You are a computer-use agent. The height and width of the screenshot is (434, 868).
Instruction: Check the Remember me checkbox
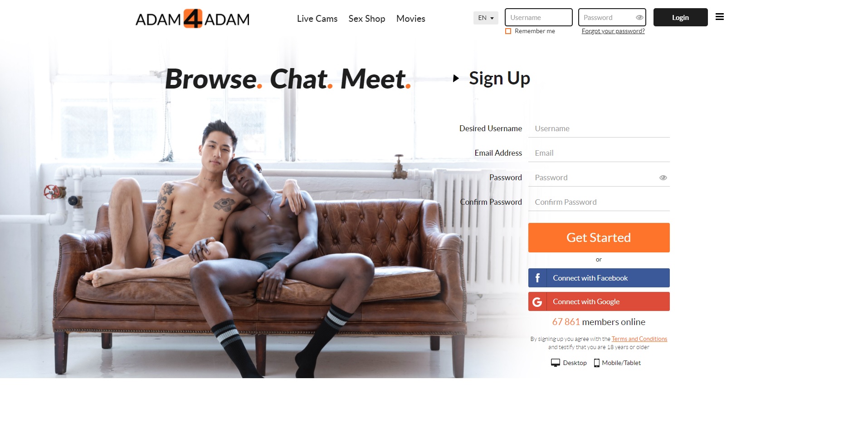[x=508, y=31]
